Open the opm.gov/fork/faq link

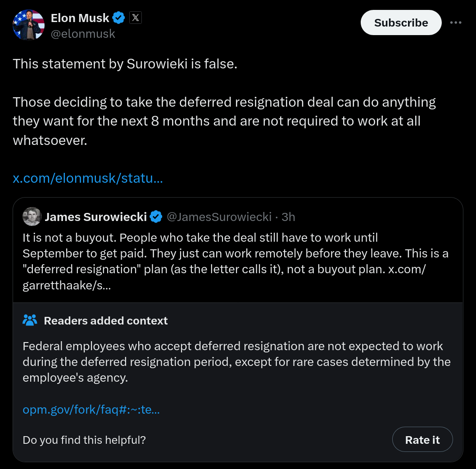(91, 410)
